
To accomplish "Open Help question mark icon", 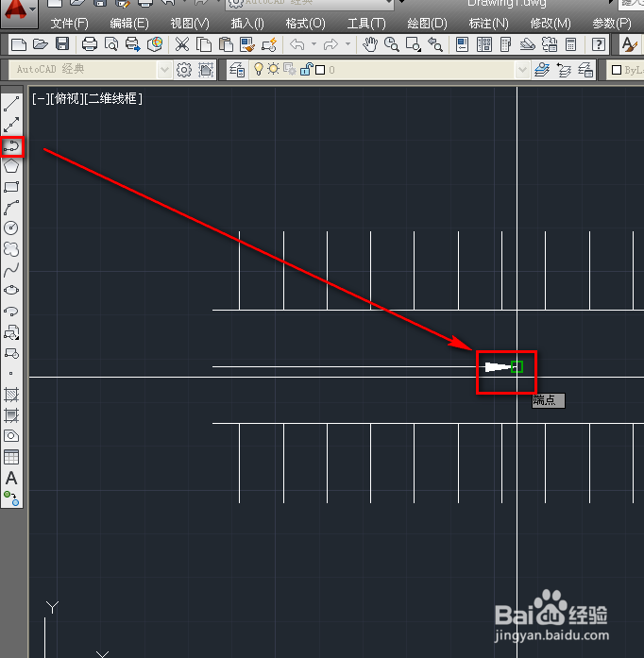I will (x=599, y=44).
